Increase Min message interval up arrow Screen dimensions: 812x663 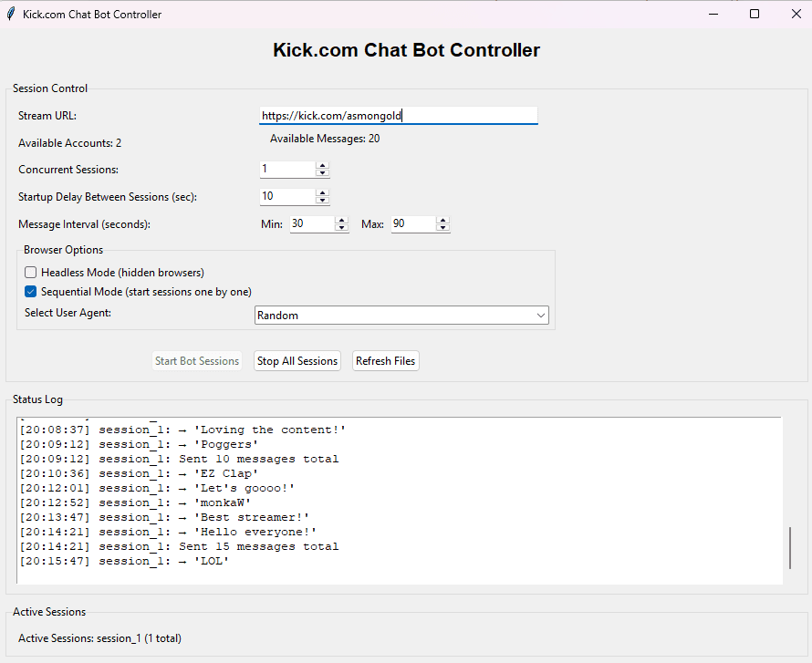(x=342, y=221)
